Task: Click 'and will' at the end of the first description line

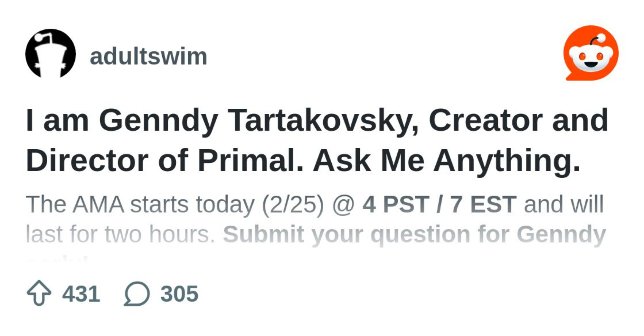Action: coord(563,204)
